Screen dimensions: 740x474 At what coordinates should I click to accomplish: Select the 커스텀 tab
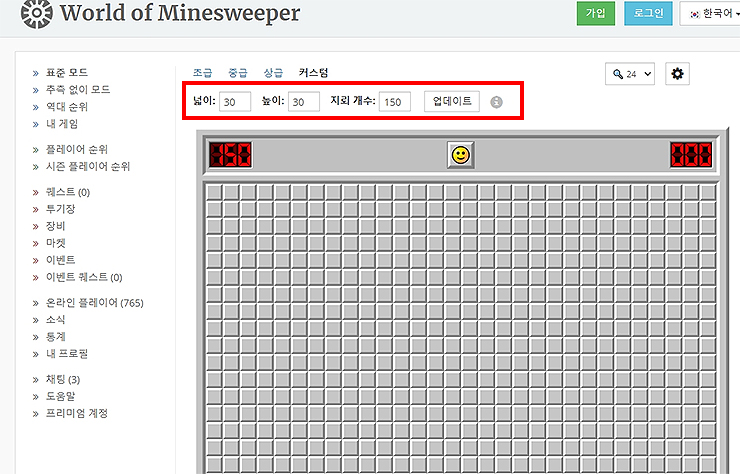click(313, 73)
